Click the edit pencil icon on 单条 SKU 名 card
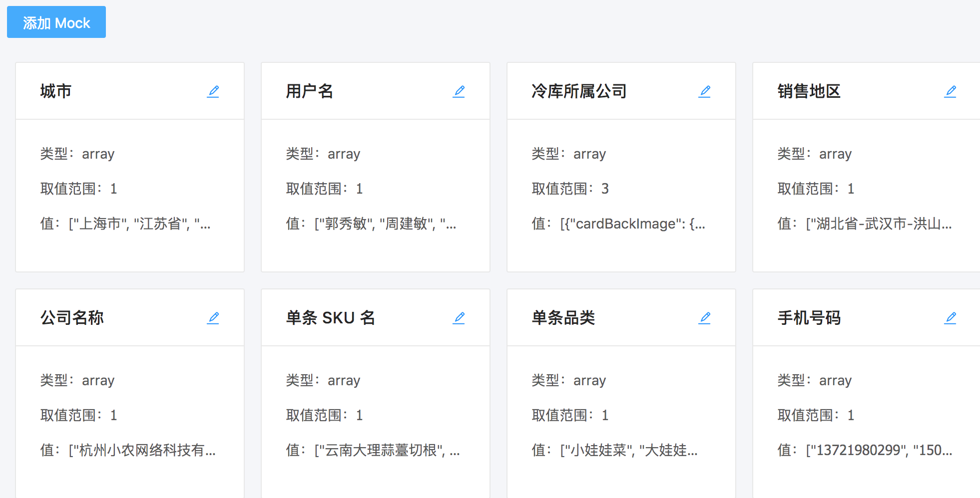This screenshot has width=980, height=498. [x=460, y=317]
